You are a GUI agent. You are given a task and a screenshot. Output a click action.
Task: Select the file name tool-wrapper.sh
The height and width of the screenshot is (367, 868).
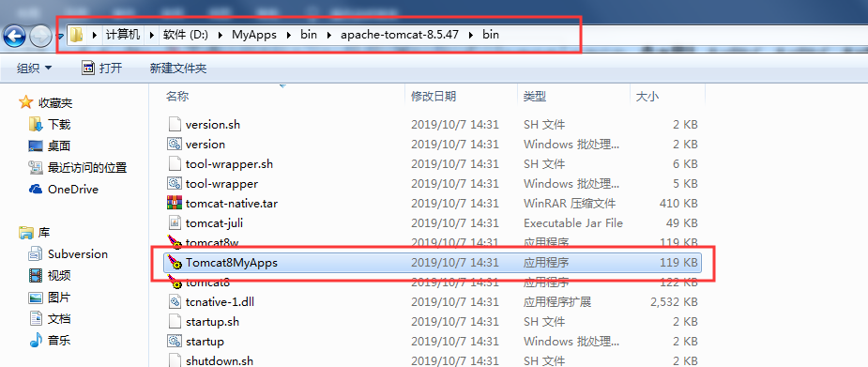coord(229,164)
